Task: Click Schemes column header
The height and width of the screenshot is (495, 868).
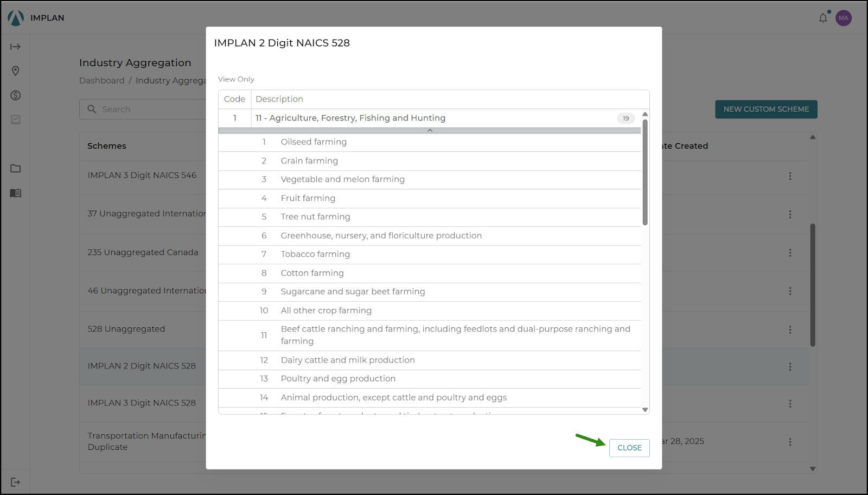Action: coord(107,146)
